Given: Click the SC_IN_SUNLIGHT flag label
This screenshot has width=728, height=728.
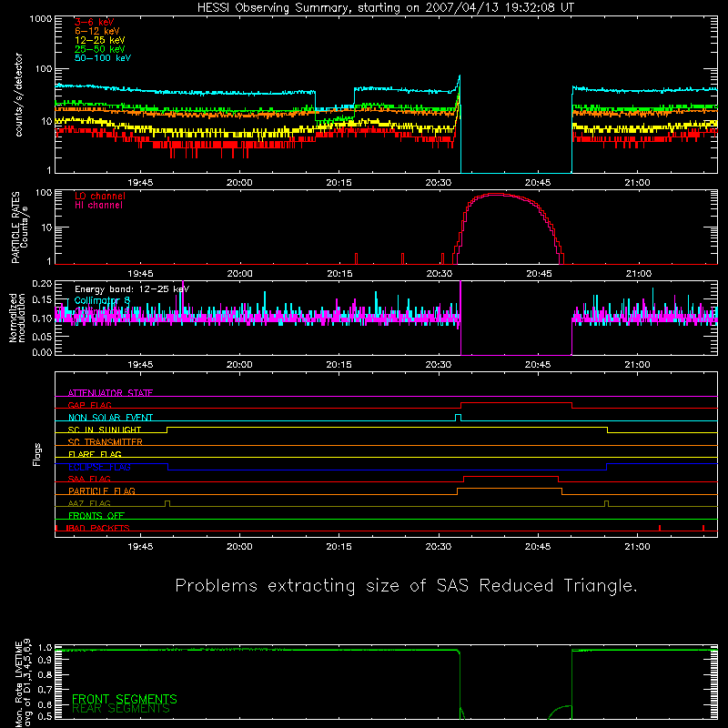Looking at the screenshot, I should point(104,430).
